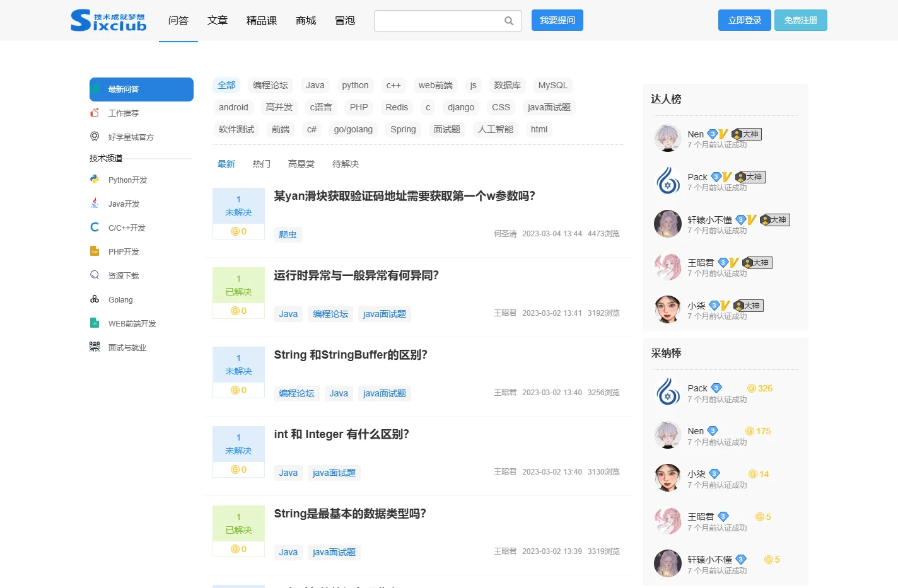Image resolution: width=898 pixels, height=588 pixels.
Task: Open the 冒泡 navigation tab
Action: point(345,21)
